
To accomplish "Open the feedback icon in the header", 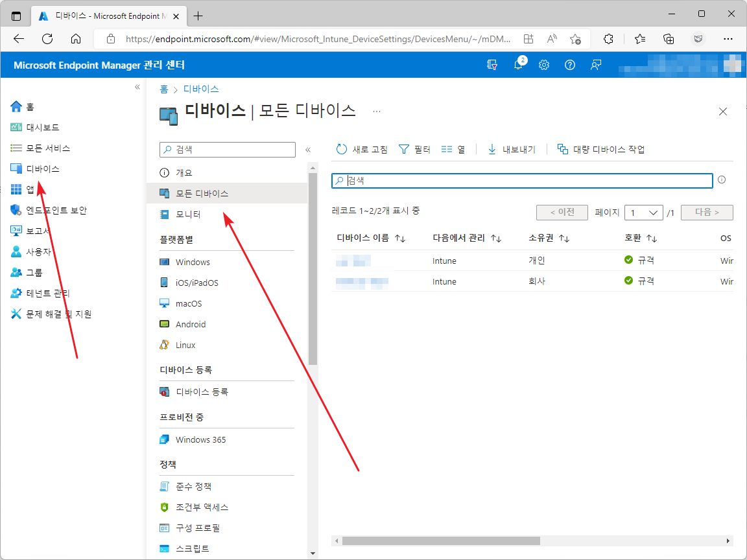I will 595,65.
